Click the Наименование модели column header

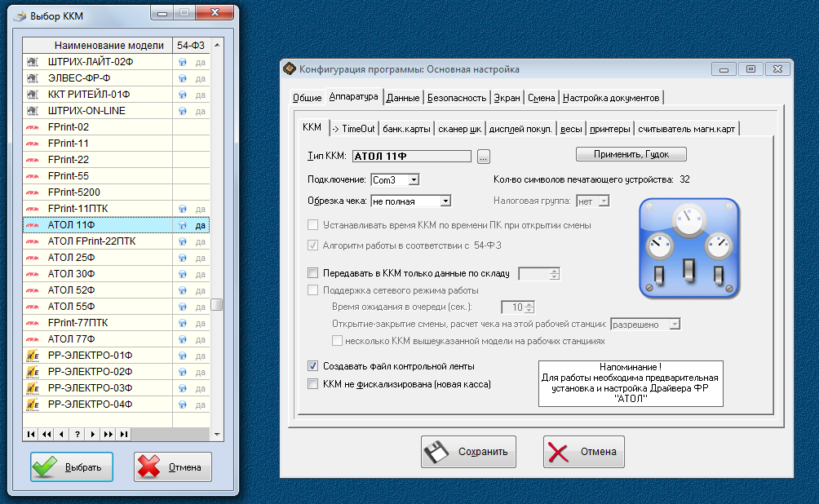[x=98, y=46]
